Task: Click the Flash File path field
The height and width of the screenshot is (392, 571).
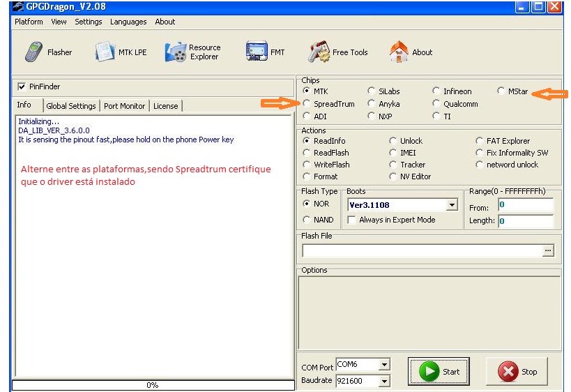Action: click(x=422, y=250)
